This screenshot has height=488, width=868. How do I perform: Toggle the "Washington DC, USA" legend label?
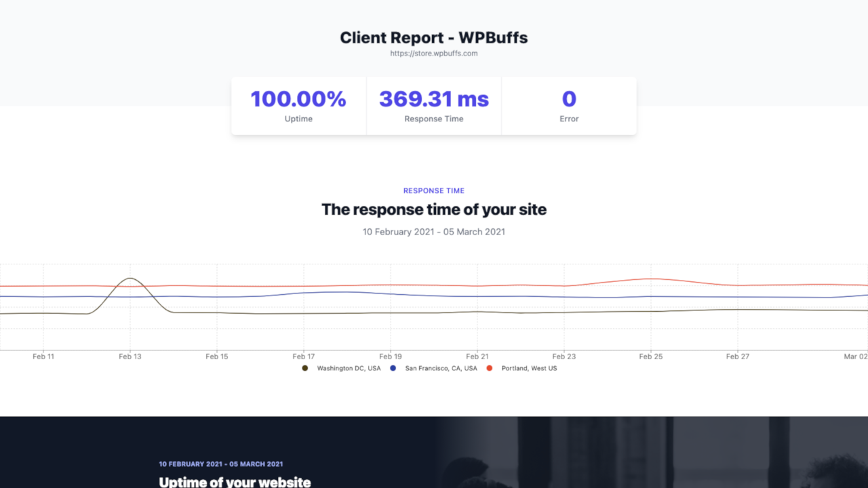click(x=349, y=368)
